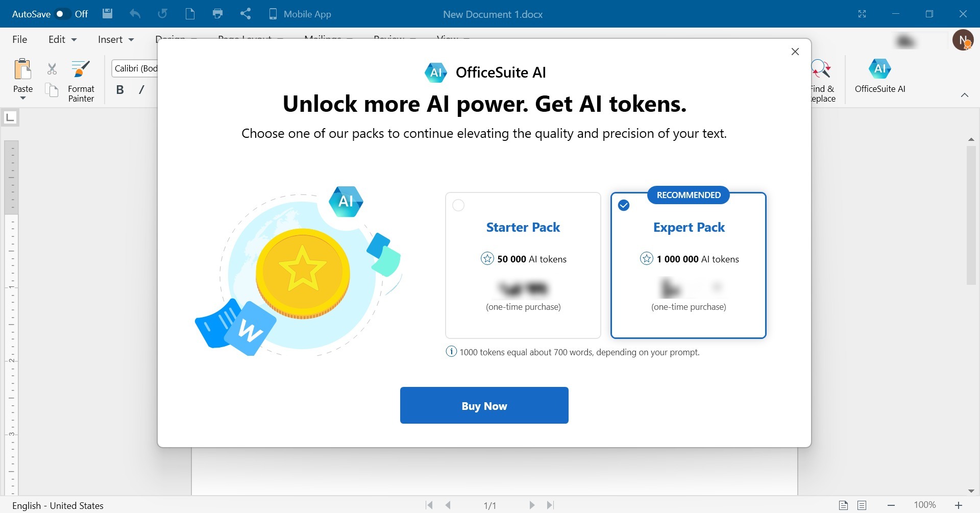
Task: Go to the next page
Action: [x=532, y=505]
